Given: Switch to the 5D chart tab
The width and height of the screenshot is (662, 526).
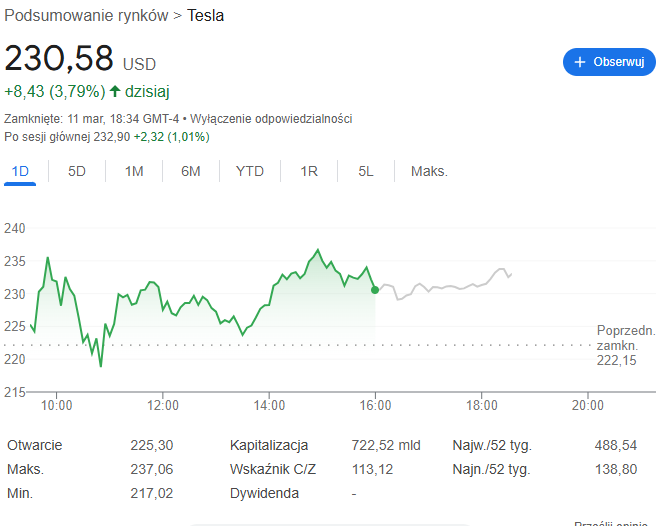Looking at the screenshot, I should [77, 171].
